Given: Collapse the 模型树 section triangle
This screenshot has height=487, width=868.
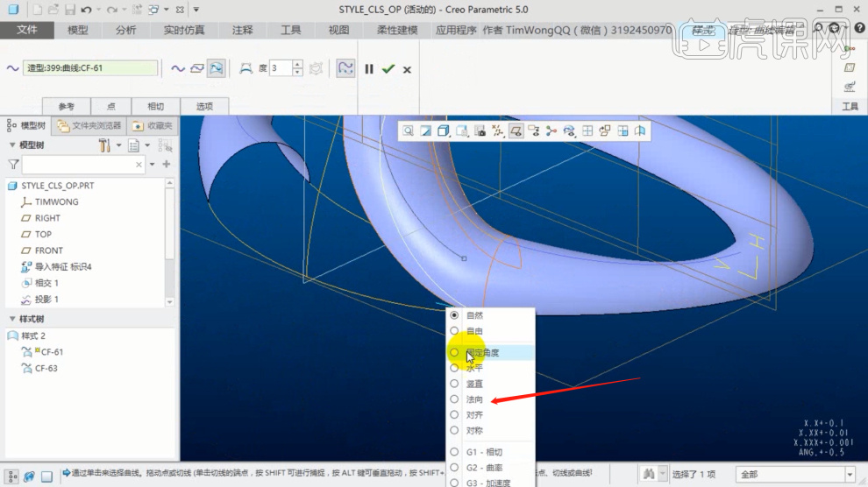Looking at the screenshot, I should coord(12,145).
